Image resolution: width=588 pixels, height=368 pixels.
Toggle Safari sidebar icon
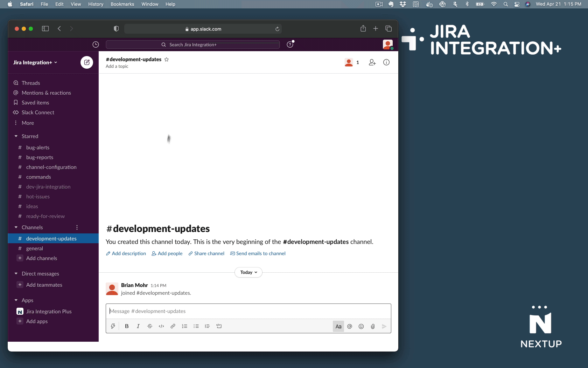coord(45,29)
